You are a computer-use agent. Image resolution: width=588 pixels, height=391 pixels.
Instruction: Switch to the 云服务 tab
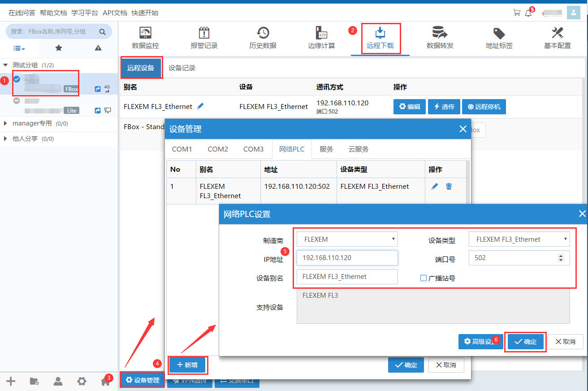coord(359,149)
